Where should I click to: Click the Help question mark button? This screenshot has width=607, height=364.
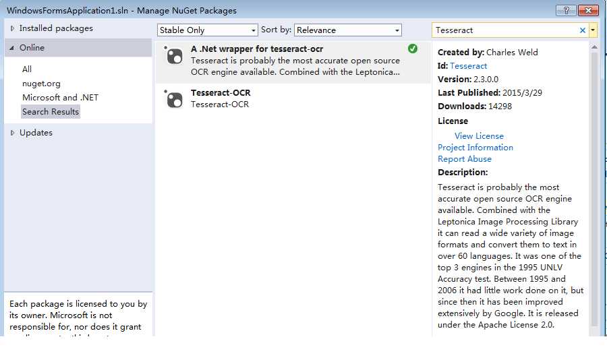click(x=567, y=10)
